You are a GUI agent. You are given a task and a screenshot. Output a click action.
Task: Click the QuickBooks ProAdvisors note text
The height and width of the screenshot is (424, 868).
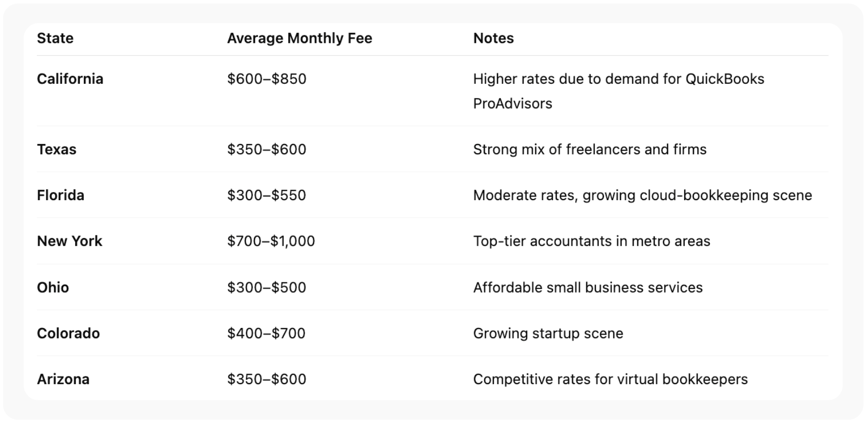(x=618, y=91)
